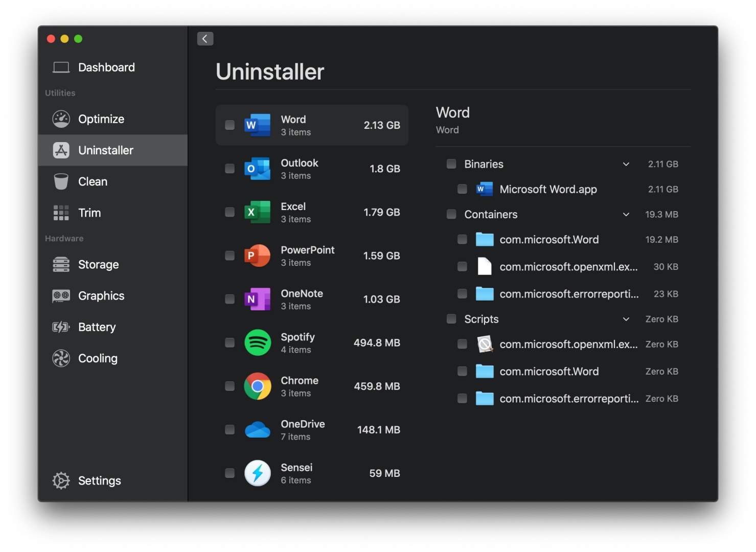The height and width of the screenshot is (552, 756).
Task: Click the Chrome app icon
Action: click(257, 386)
